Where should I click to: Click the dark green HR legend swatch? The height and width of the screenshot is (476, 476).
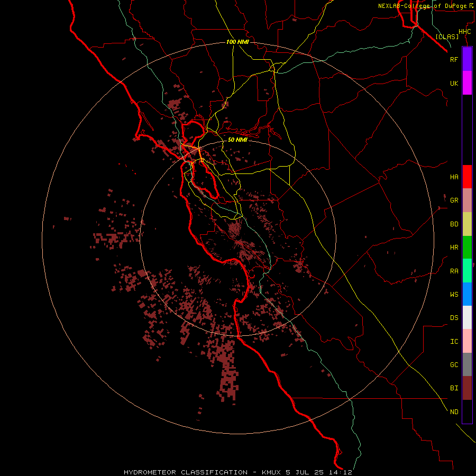point(467,248)
